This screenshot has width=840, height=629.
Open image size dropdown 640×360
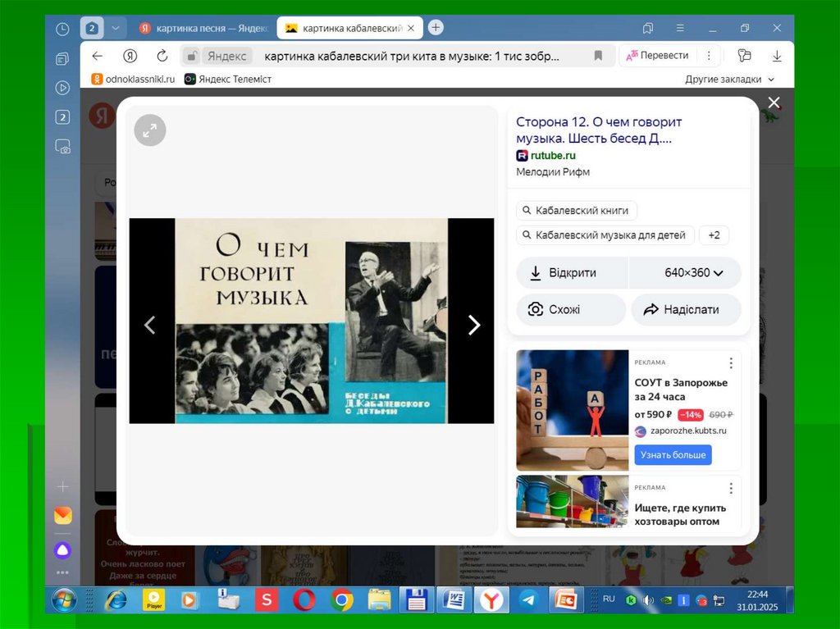686,273
